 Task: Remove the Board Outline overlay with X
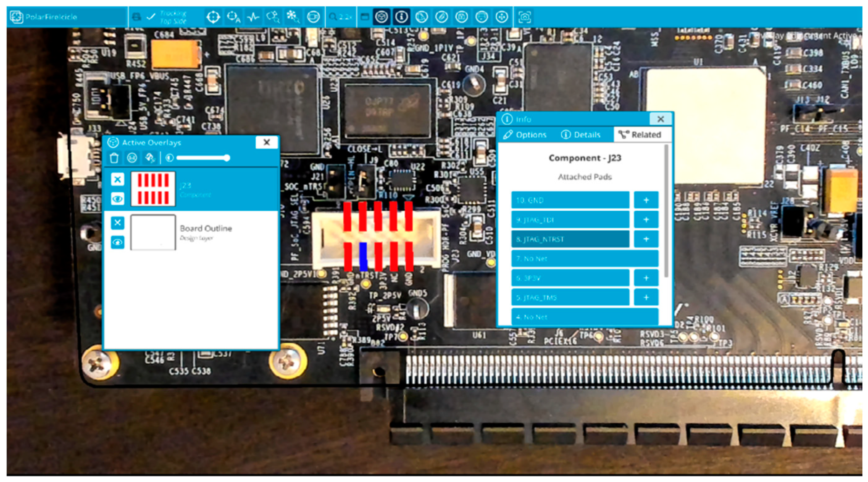(x=117, y=223)
